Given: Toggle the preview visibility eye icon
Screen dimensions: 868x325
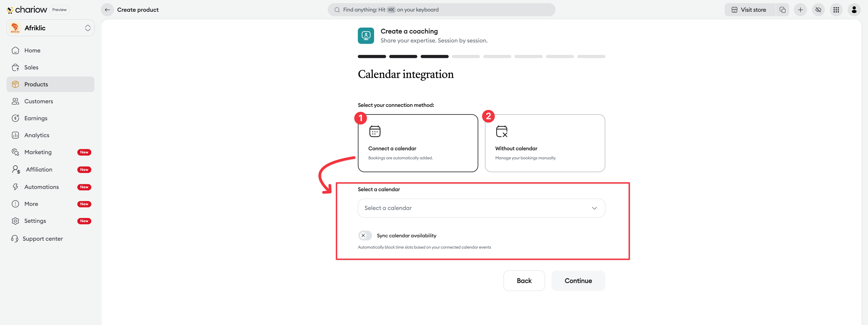Looking at the screenshot, I should tap(818, 10).
